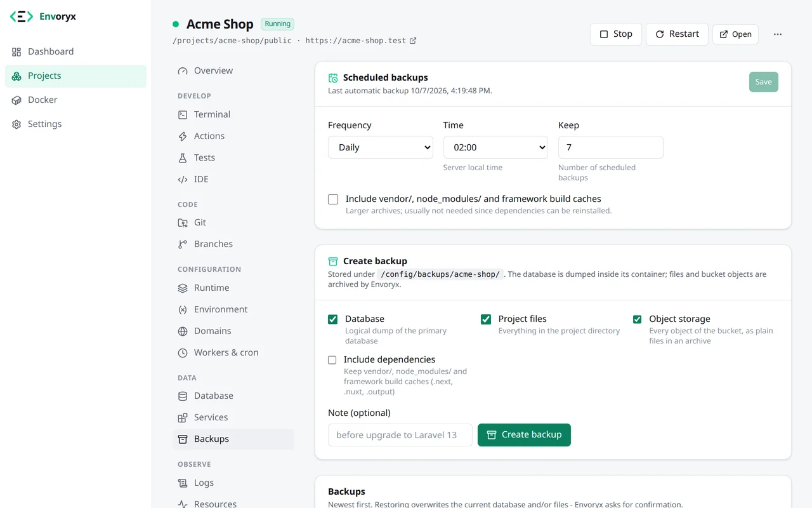Click the Dashboard grid icon
812x508 pixels.
(16, 51)
